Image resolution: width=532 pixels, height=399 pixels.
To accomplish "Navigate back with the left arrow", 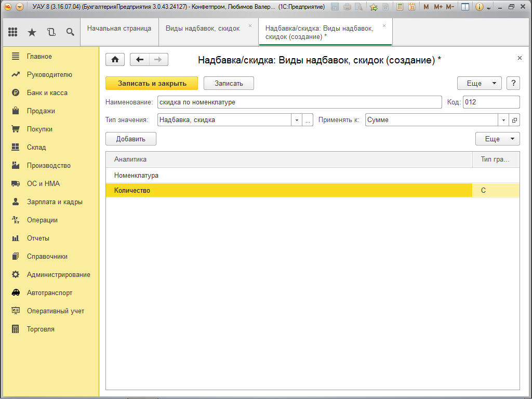I will 139,60.
